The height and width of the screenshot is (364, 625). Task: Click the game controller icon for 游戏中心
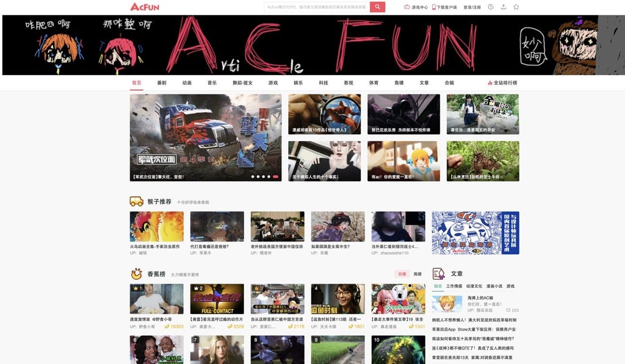click(407, 7)
